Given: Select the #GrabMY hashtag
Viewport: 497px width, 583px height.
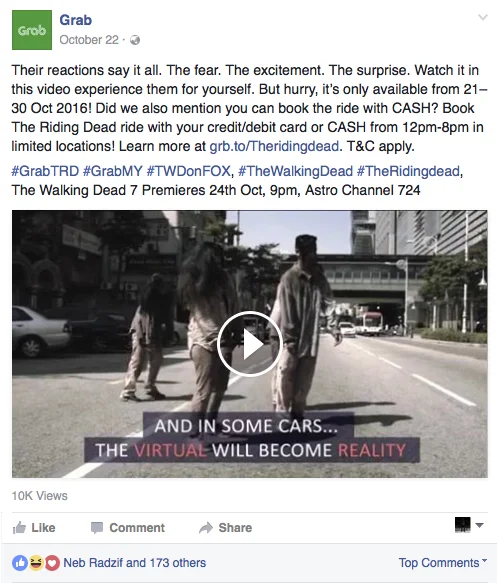Looking at the screenshot, I should coord(113,171).
